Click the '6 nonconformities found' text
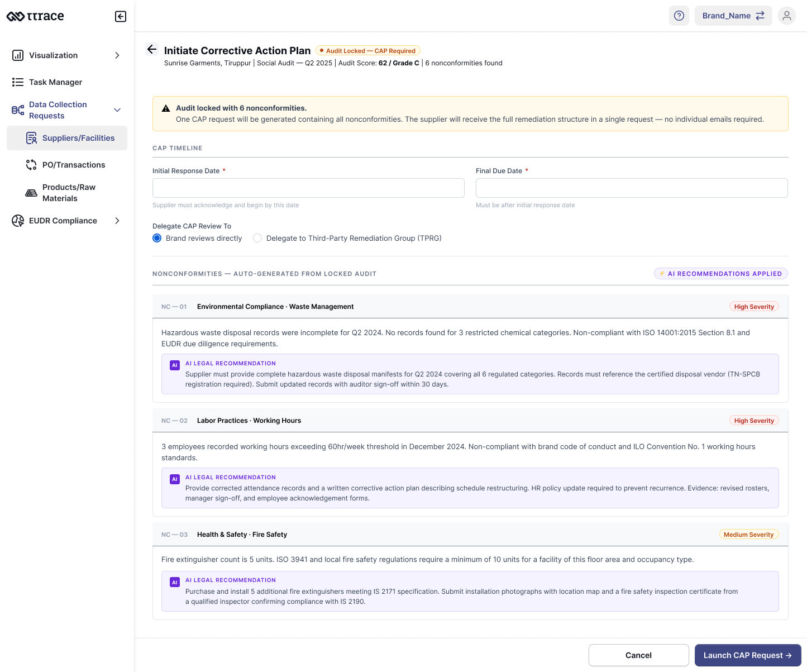Screen dimensions: 807x672 (464, 63)
